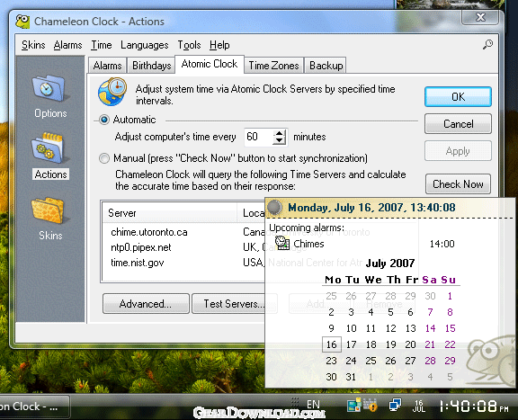Click the Chimes alarm clock icon
518x420 pixels.
tap(282, 243)
